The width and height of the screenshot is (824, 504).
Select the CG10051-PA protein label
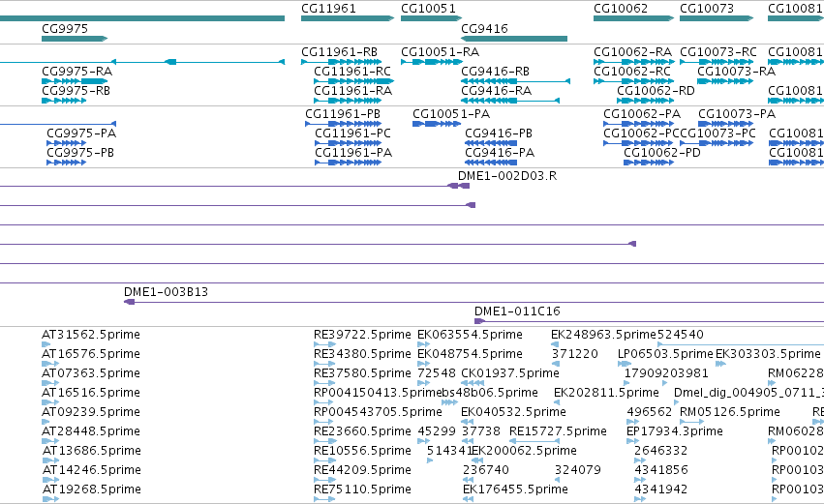point(451,114)
